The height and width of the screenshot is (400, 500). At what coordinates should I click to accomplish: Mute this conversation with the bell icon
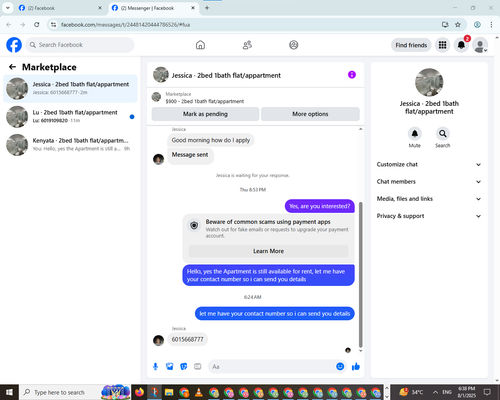click(415, 134)
